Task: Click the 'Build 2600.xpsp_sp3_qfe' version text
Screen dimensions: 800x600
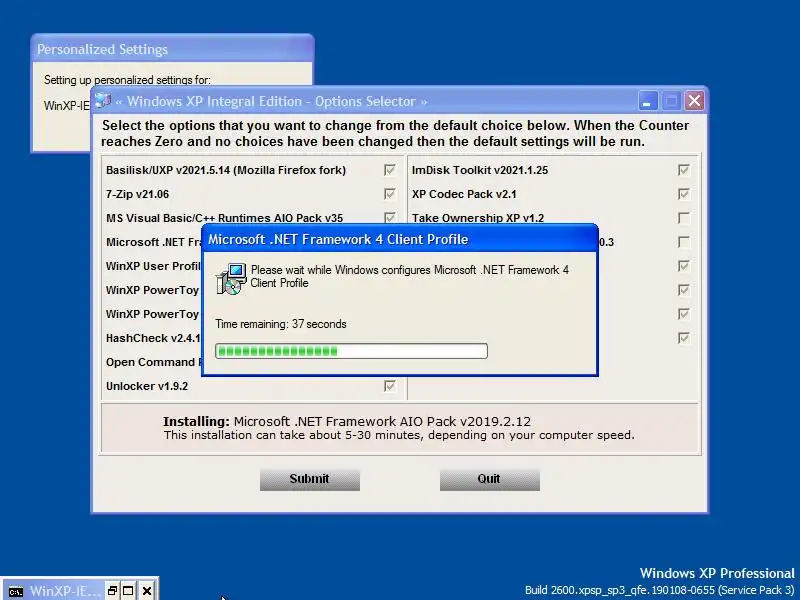Action: tap(660, 590)
